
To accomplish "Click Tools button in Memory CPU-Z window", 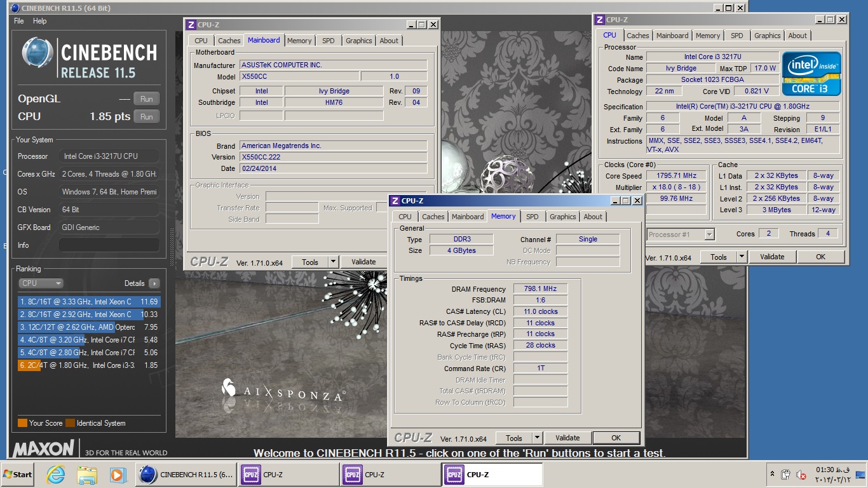I will 514,438.
